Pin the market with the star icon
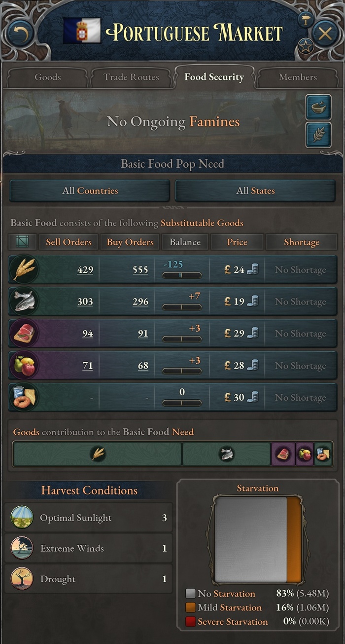 (x=306, y=47)
